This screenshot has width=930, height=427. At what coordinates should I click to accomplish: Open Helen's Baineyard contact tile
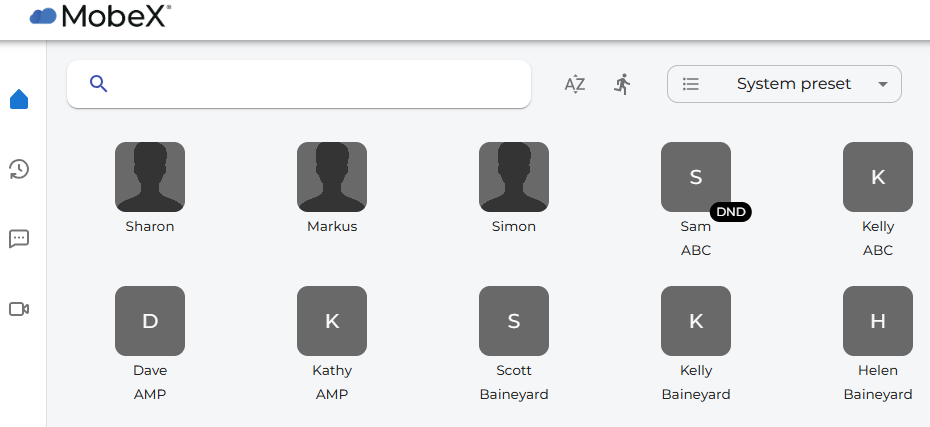pyautogui.click(x=878, y=321)
